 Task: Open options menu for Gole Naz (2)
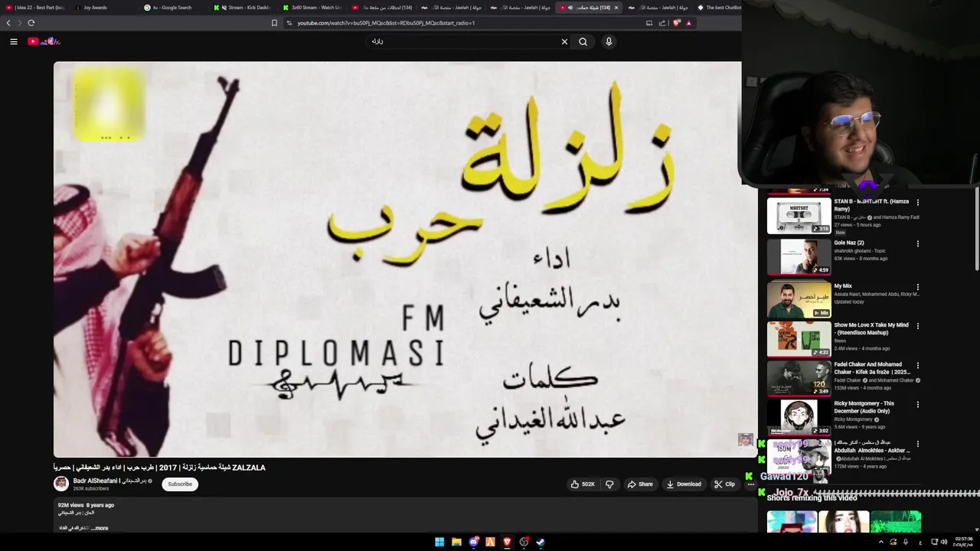coord(917,244)
